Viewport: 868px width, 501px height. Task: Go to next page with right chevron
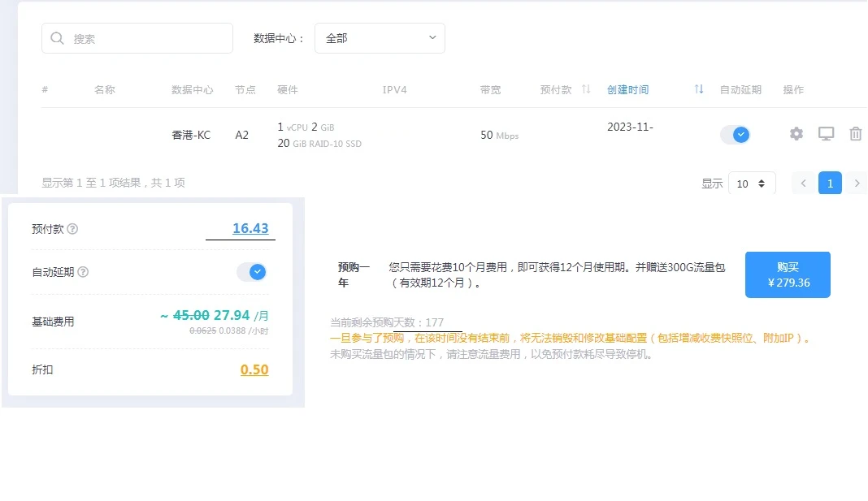856,184
